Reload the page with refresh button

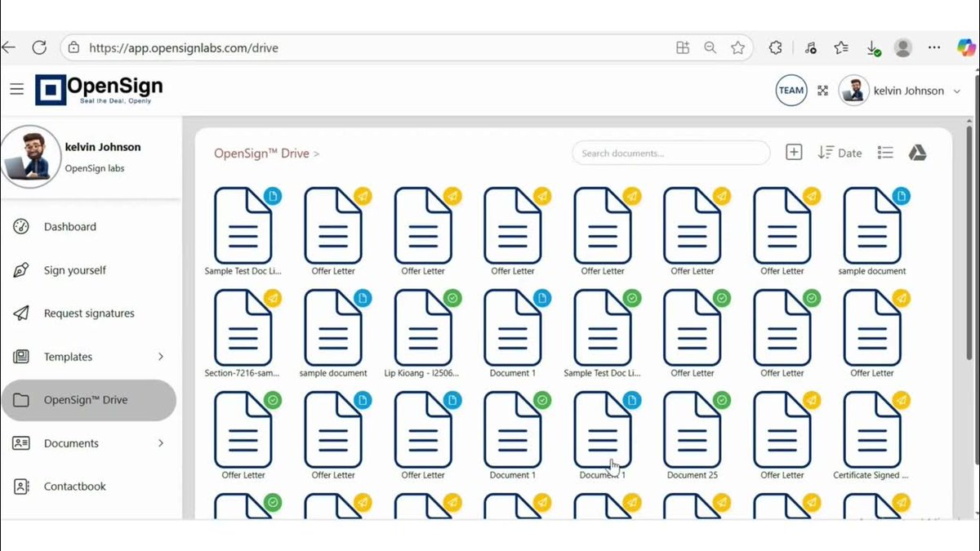(39, 48)
